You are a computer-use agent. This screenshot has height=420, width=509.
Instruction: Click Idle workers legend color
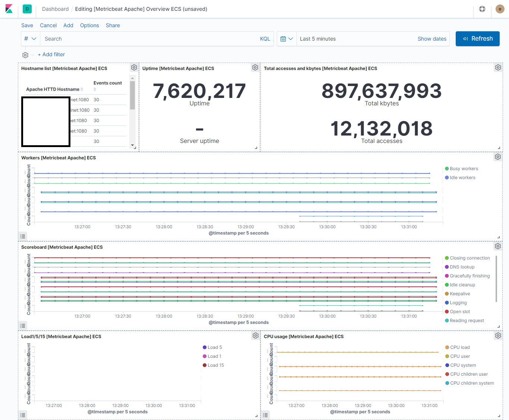(x=447, y=178)
